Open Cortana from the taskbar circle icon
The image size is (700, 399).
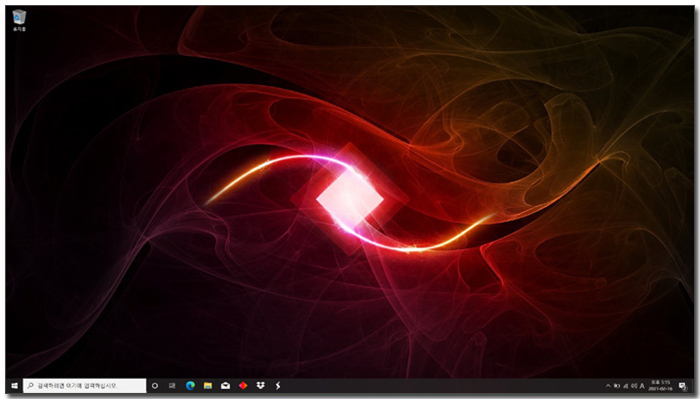[x=155, y=386]
